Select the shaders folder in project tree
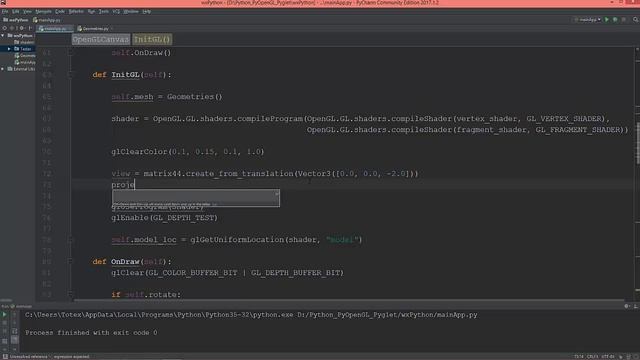 point(24,42)
